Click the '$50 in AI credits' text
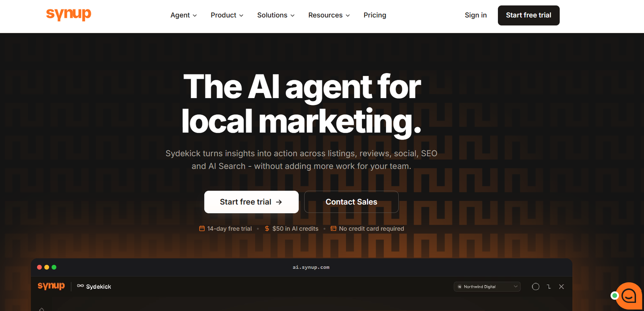 coord(295,229)
